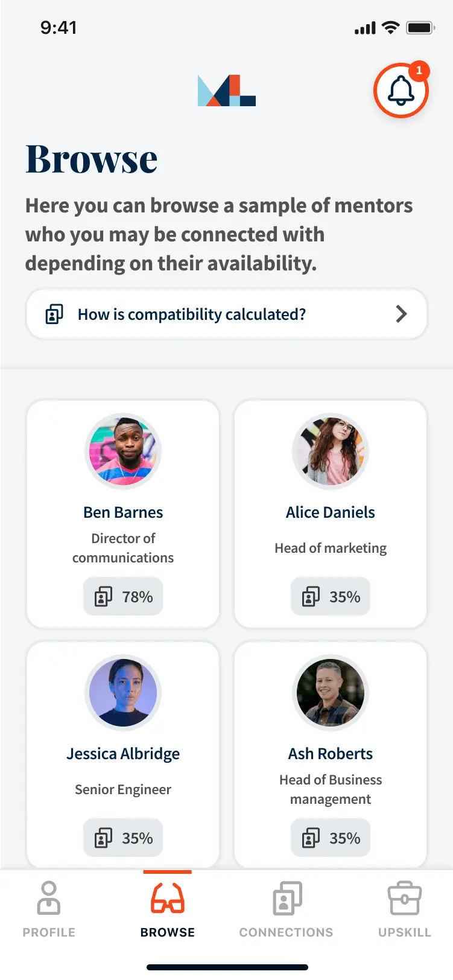Screen dimensions: 453x980
Task: Open the notifications bell
Action: [401, 91]
